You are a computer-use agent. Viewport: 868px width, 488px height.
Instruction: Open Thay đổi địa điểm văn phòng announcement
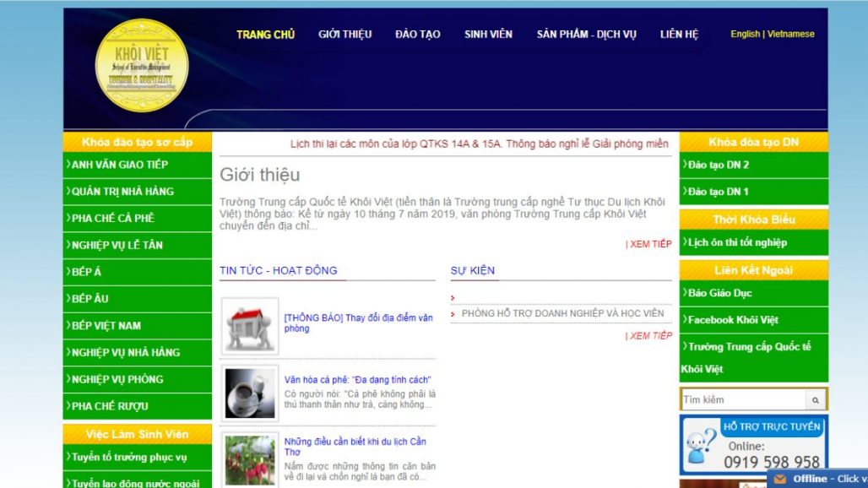click(358, 323)
